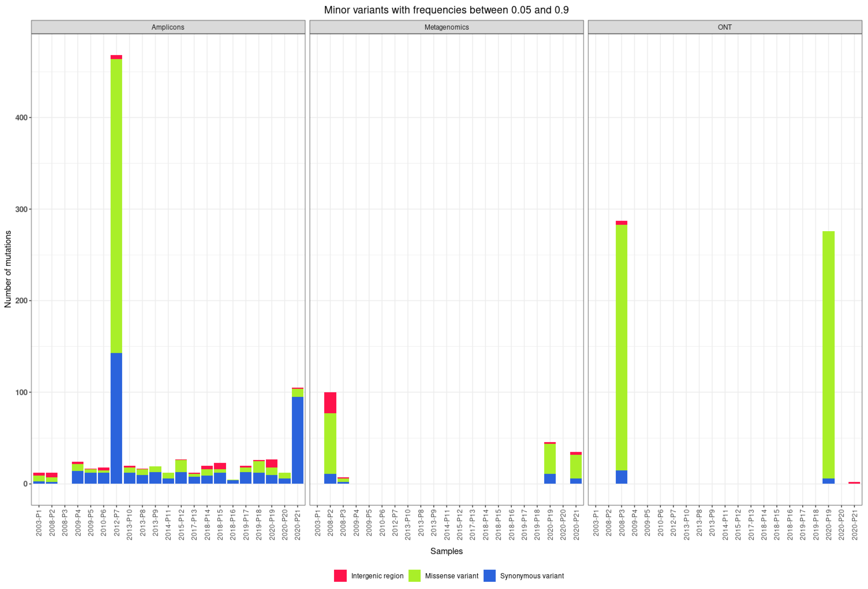This screenshot has width=868, height=589.
Task: Click the green 2020-P19 bar in the ONT panel
Action: pyautogui.click(x=828, y=355)
